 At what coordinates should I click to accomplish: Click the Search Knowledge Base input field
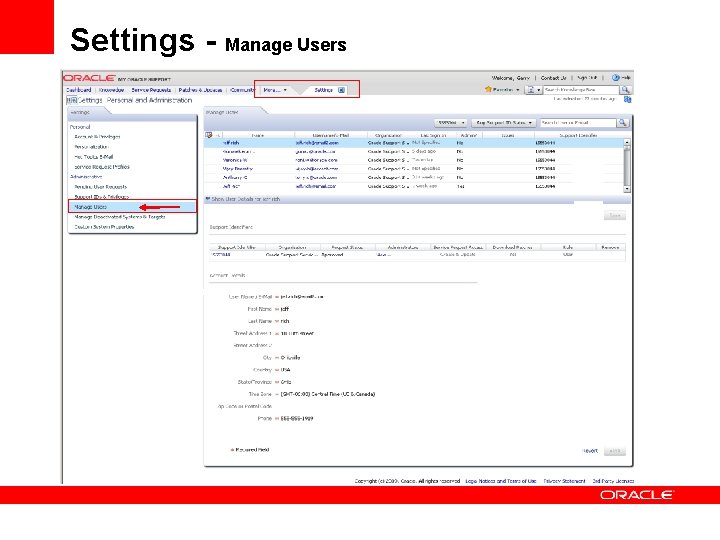point(581,90)
